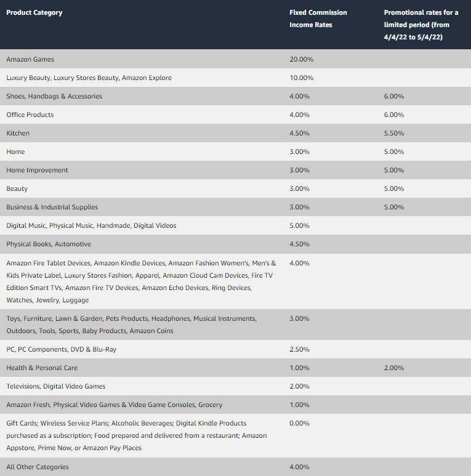
Task: Click the 3.00% rate for Home Improvement
Action: (299, 171)
